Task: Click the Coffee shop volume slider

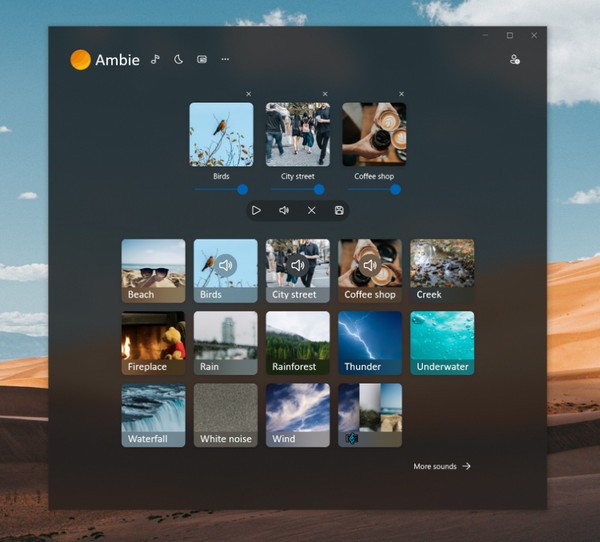Action: click(x=395, y=189)
